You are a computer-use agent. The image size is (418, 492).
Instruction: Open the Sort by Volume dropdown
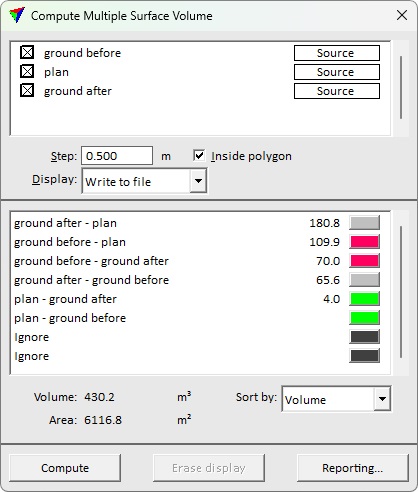[x=336, y=399]
